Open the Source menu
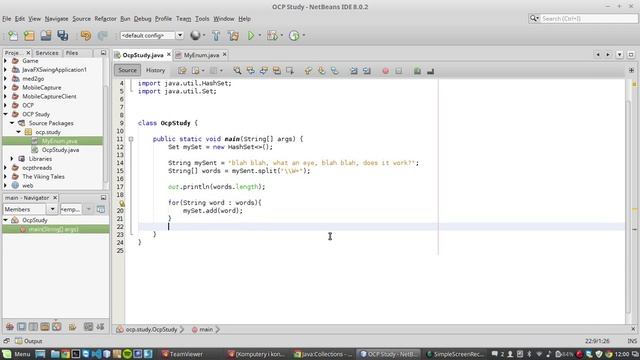This screenshot has width=640, height=360. (x=82, y=19)
